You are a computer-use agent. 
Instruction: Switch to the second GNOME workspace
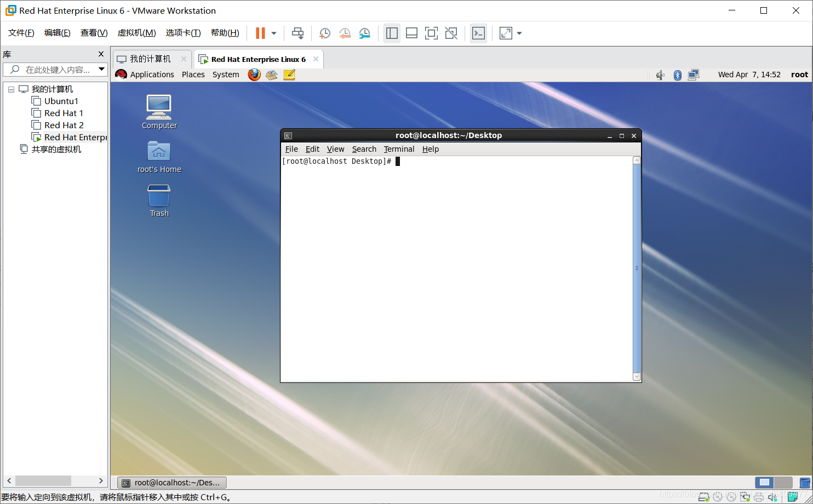click(x=783, y=483)
